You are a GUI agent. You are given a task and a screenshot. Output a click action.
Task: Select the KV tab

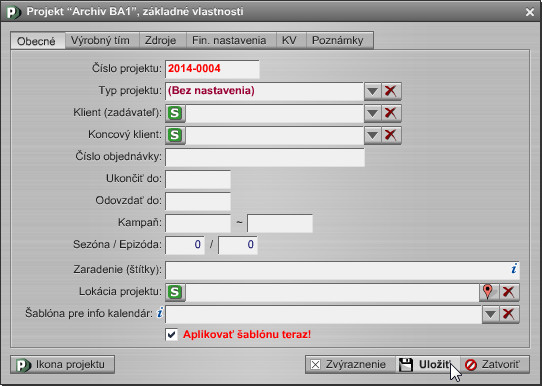coord(291,40)
